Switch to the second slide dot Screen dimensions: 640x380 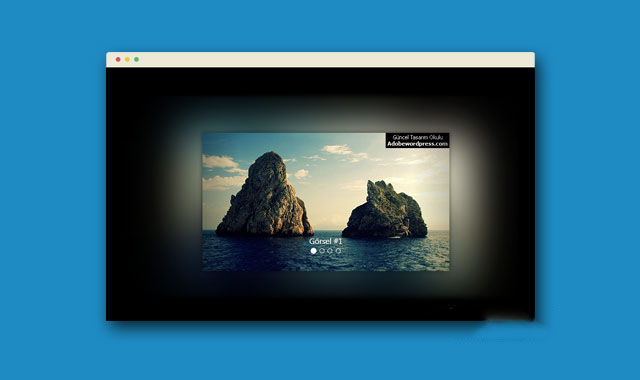(x=322, y=251)
